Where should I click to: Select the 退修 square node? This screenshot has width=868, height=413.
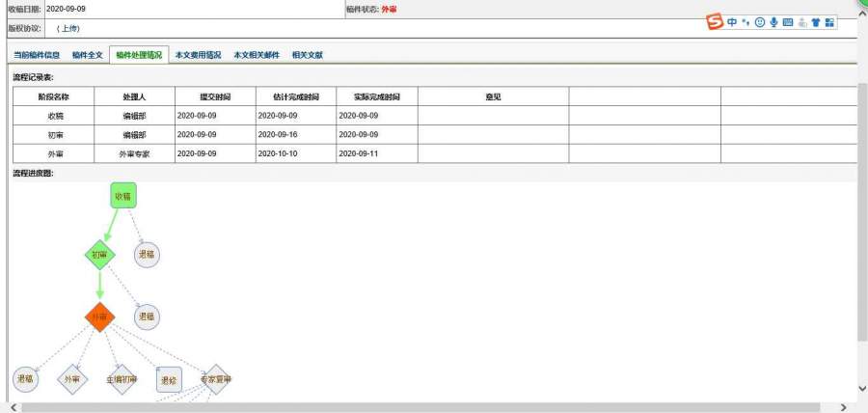(x=169, y=380)
